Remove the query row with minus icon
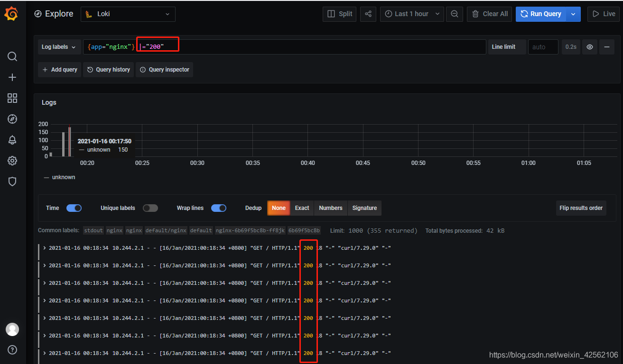Image resolution: width=623 pixels, height=364 pixels. pos(606,47)
